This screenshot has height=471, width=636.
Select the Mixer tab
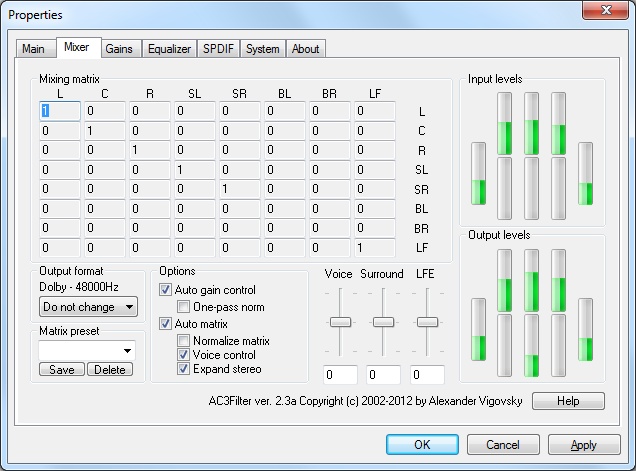pyautogui.click(x=78, y=47)
